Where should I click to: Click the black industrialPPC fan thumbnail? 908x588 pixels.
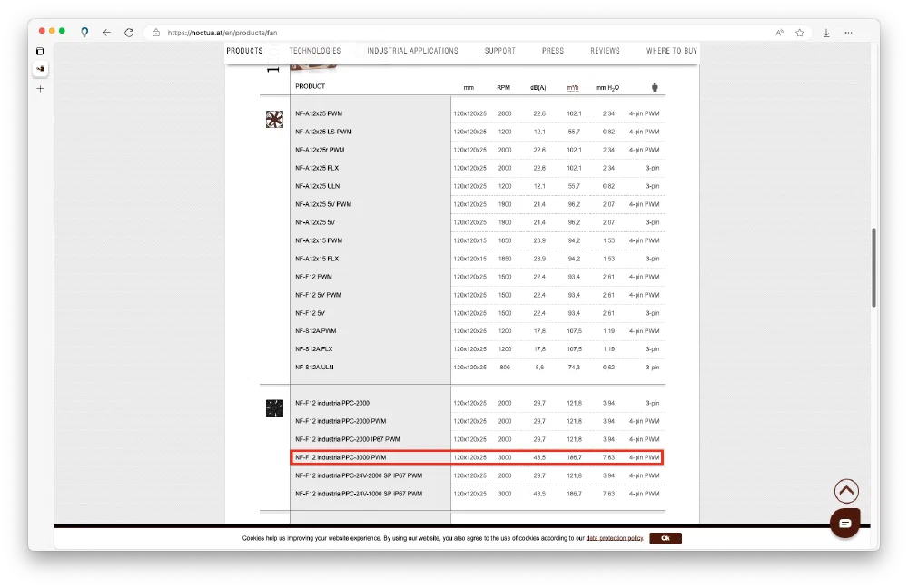[274, 408]
